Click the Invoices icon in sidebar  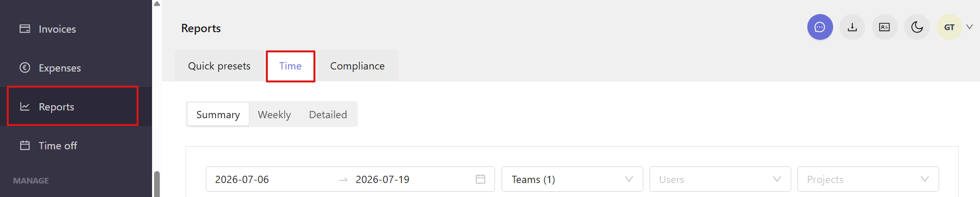coord(25,29)
